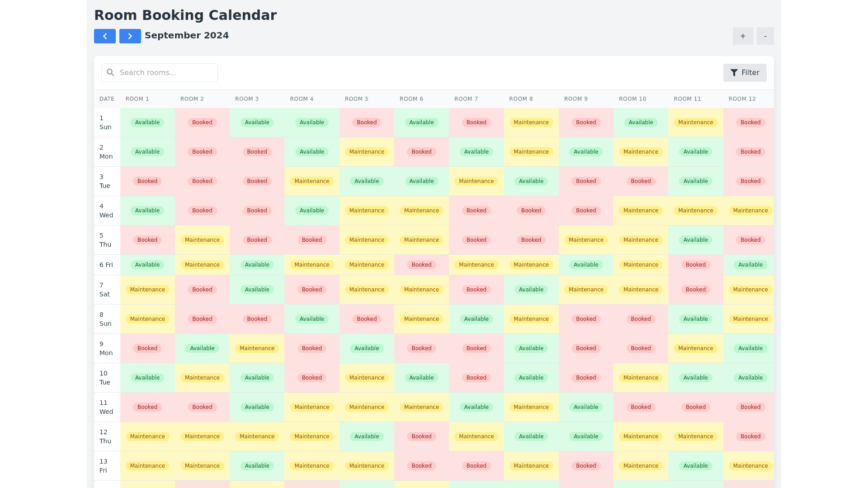The height and width of the screenshot is (488, 868).
Task: Focus the Search rooms input field
Action: pyautogui.click(x=165, y=73)
